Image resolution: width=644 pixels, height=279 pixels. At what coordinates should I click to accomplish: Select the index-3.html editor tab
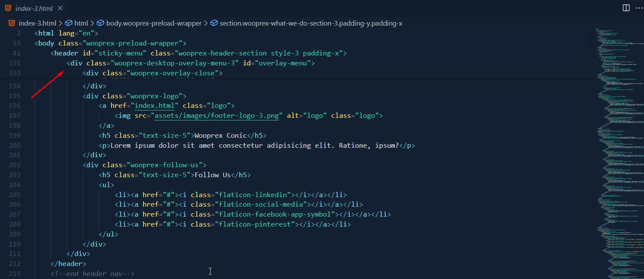[x=34, y=8]
